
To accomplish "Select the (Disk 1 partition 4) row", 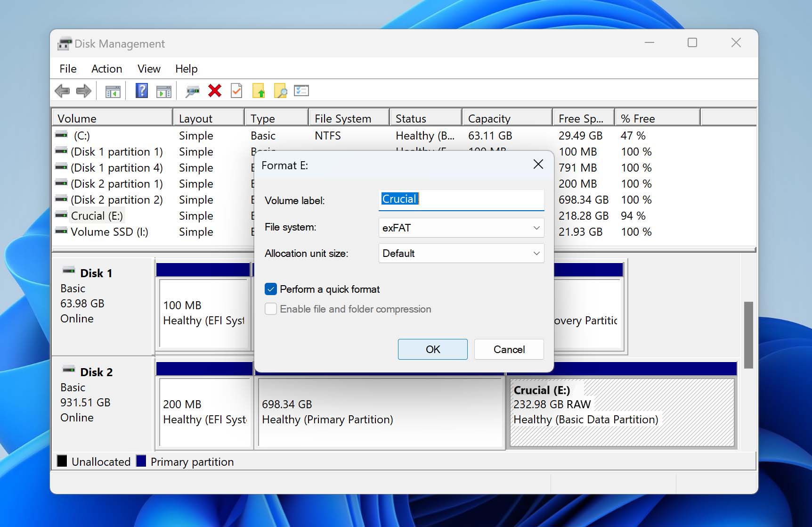I will coord(117,168).
